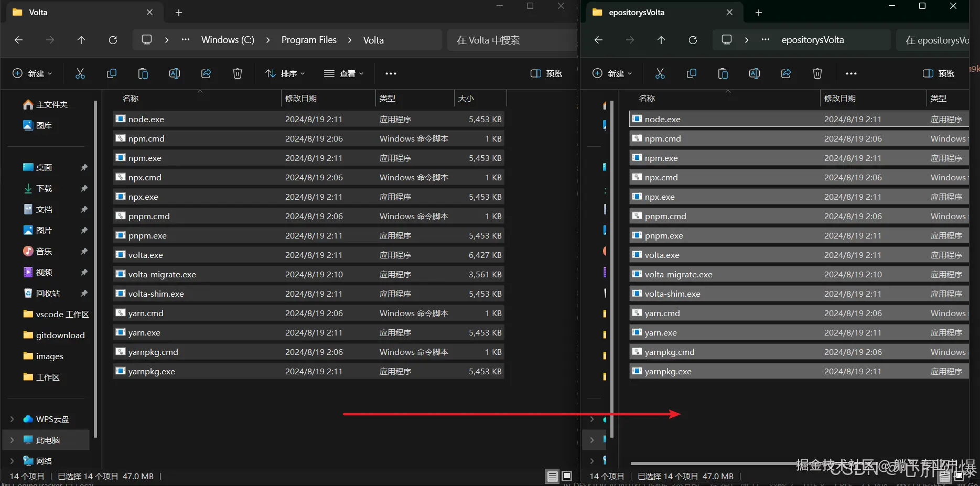Close the epositorysVolta tab
The height and width of the screenshot is (486, 980).
(729, 12)
